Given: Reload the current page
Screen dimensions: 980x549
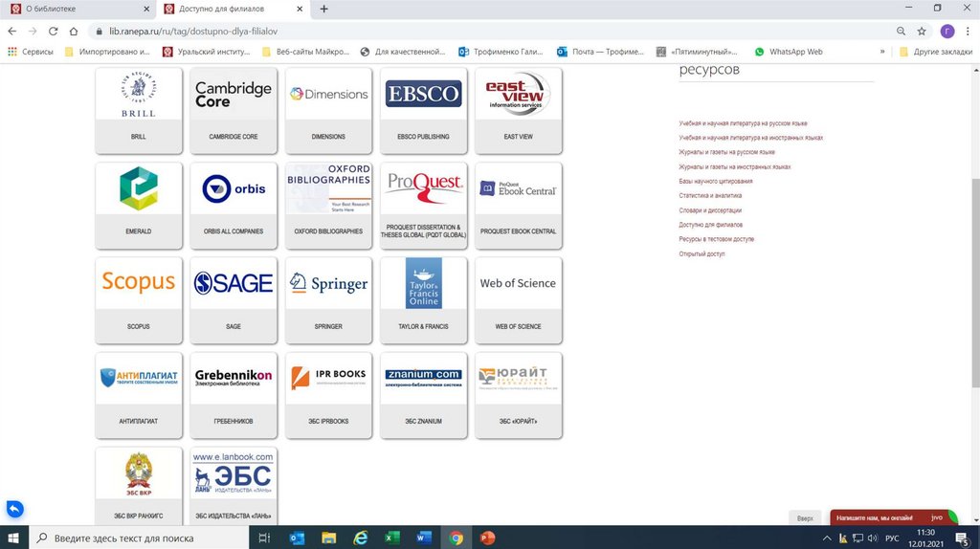Looking at the screenshot, I should [x=54, y=32].
